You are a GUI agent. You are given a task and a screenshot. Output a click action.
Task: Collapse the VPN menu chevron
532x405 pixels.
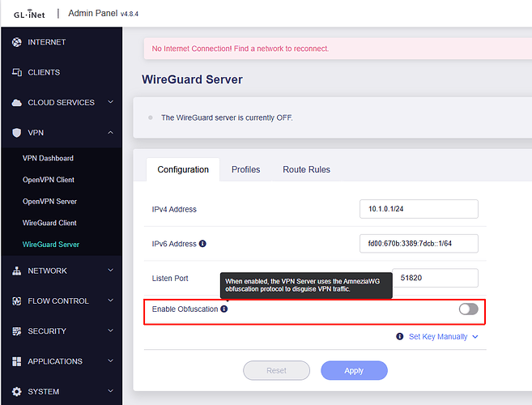tap(110, 133)
